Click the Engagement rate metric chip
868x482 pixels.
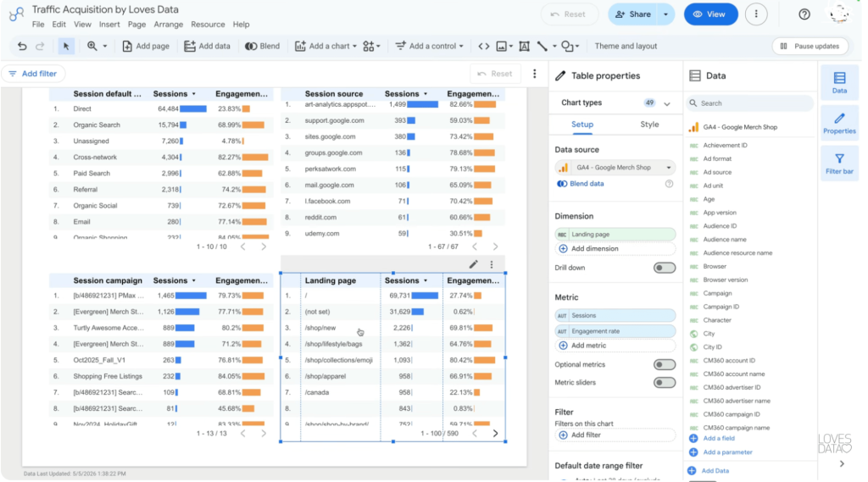click(x=615, y=331)
